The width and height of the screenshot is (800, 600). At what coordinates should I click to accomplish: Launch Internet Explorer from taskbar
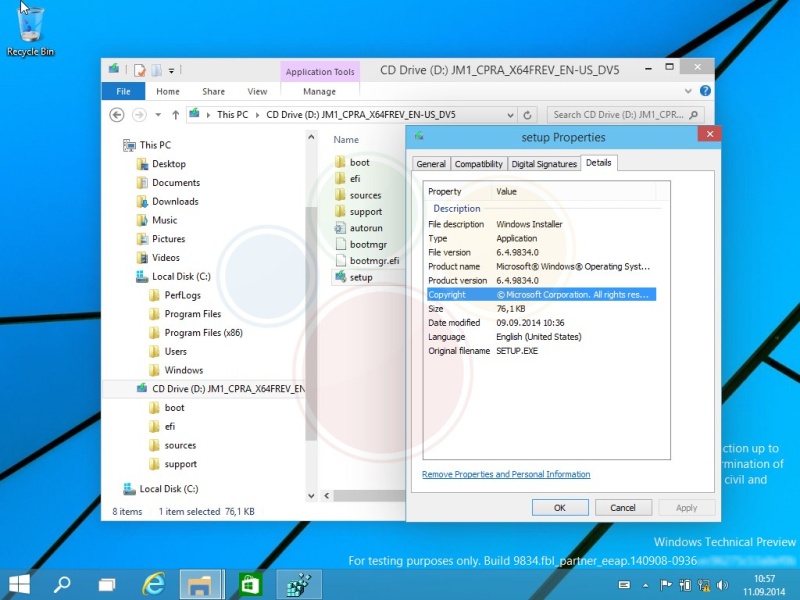pyautogui.click(x=153, y=584)
